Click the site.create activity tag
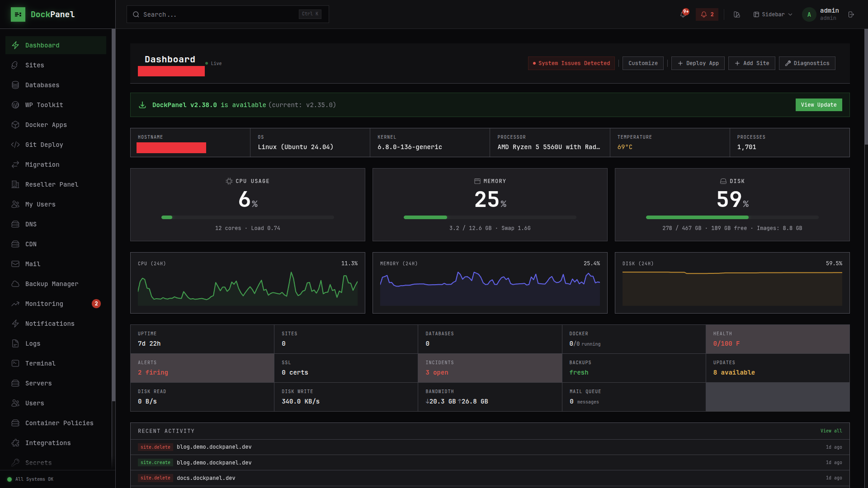Screen dimensions: 868x488 tap(156, 463)
